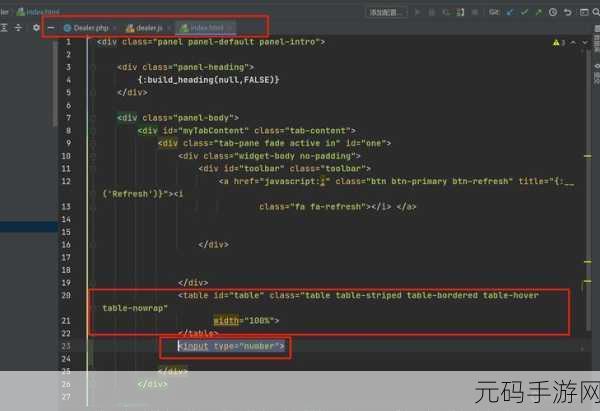Click line number 1 in gutter
600x411 pixels.
coord(68,42)
